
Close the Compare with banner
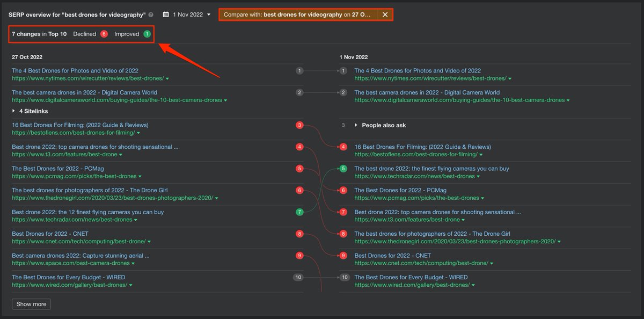(x=385, y=15)
